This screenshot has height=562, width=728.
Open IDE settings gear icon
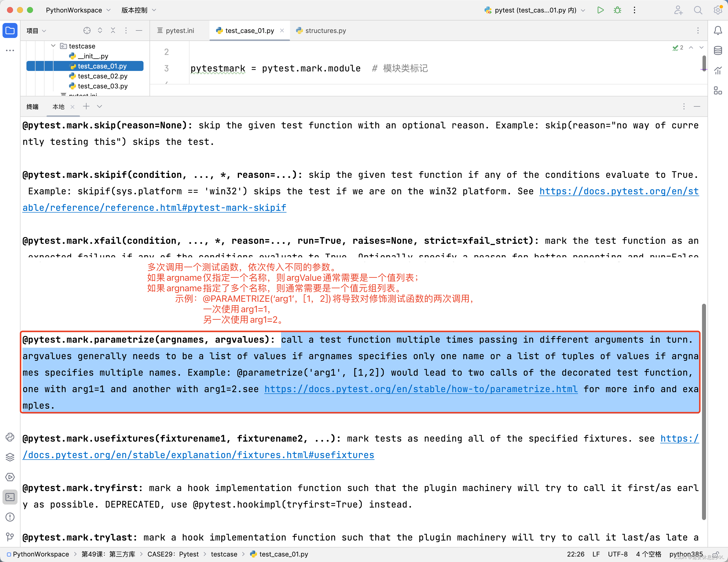pos(718,10)
